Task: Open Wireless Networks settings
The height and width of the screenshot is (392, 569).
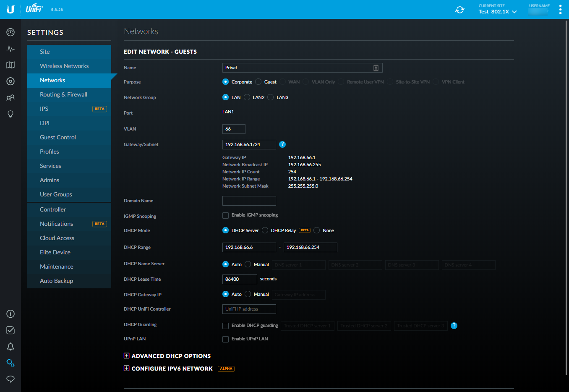Action: 69,66
